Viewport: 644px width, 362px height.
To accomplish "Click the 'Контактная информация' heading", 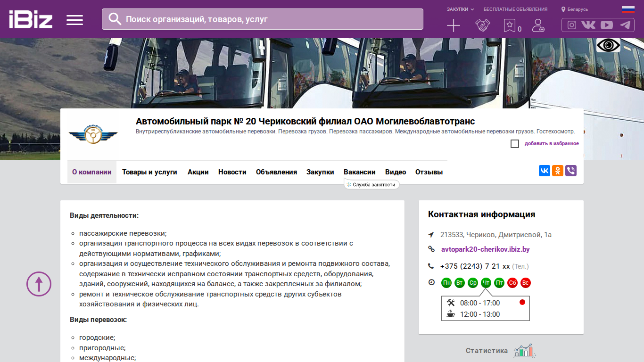I will click(481, 214).
